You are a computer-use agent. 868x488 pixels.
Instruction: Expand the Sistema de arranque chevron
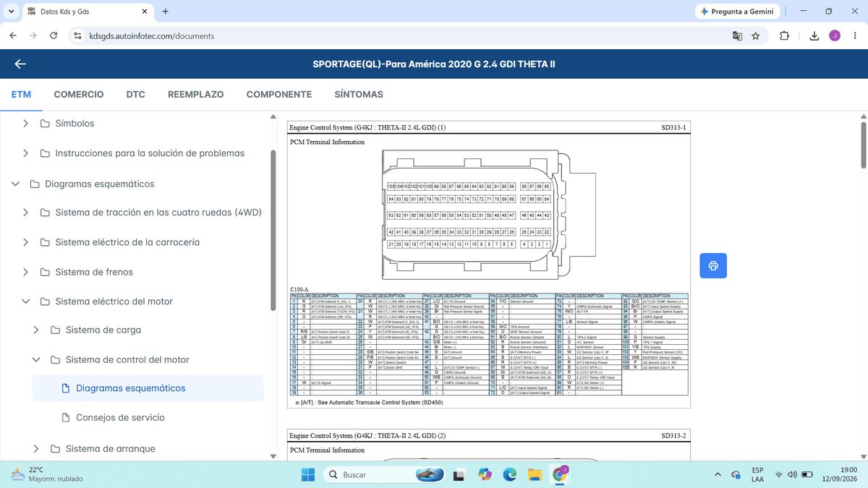point(36,449)
